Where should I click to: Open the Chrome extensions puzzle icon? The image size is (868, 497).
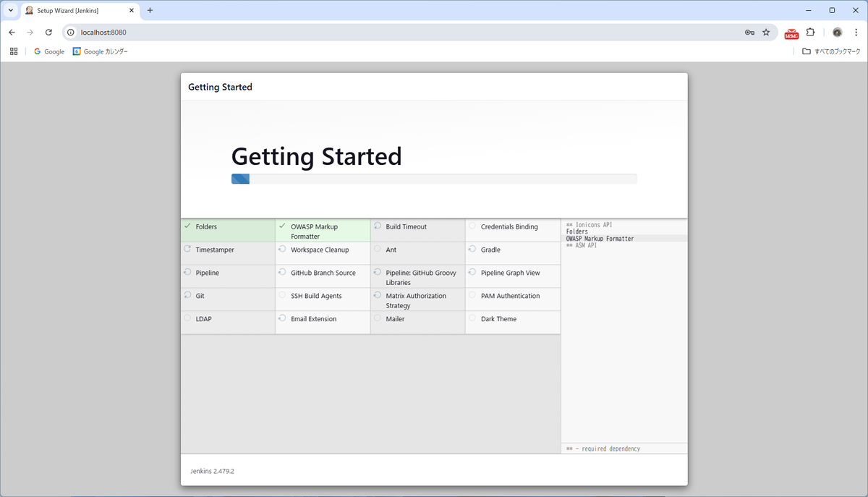click(810, 32)
